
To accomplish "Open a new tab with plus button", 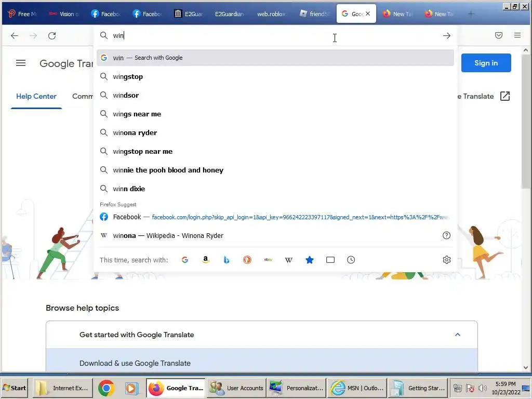I will (x=471, y=14).
